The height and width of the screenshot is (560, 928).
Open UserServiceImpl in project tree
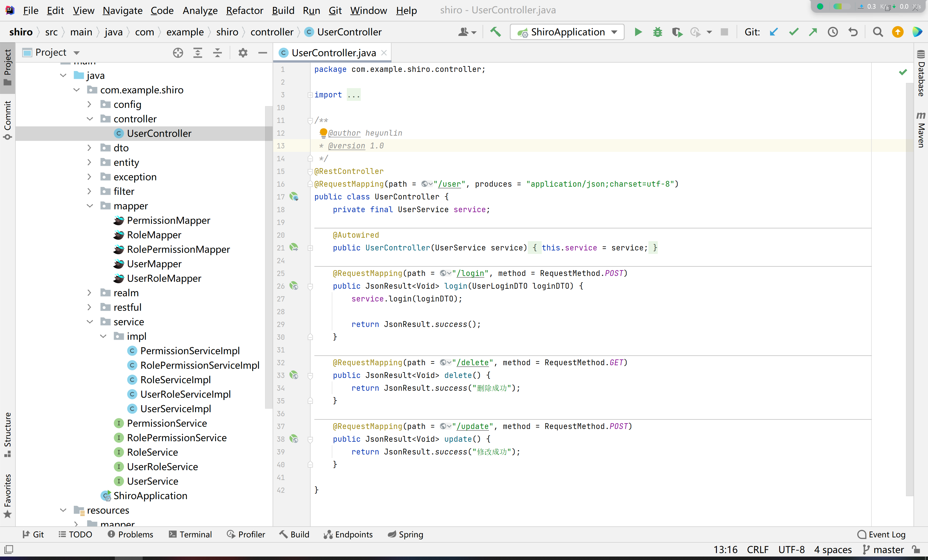(175, 409)
